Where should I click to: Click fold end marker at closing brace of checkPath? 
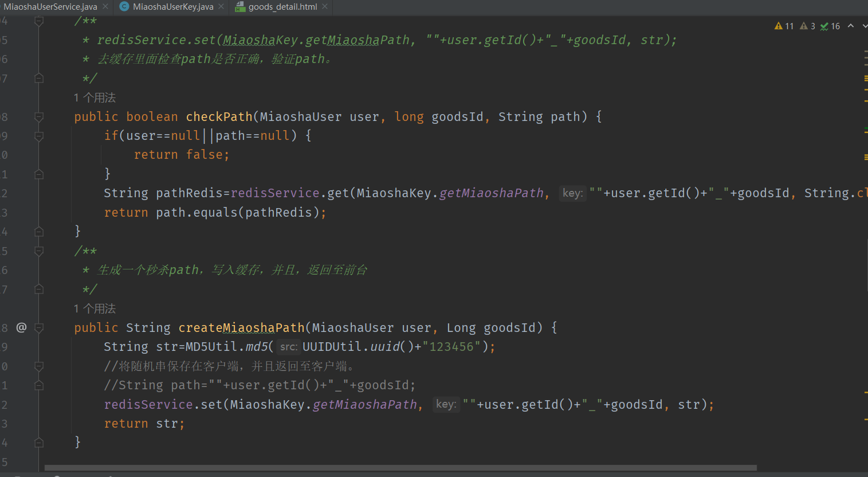(39, 232)
